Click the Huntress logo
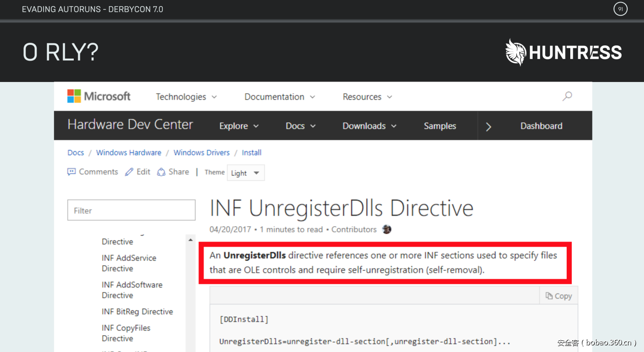644x352 pixels. (x=564, y=52)
